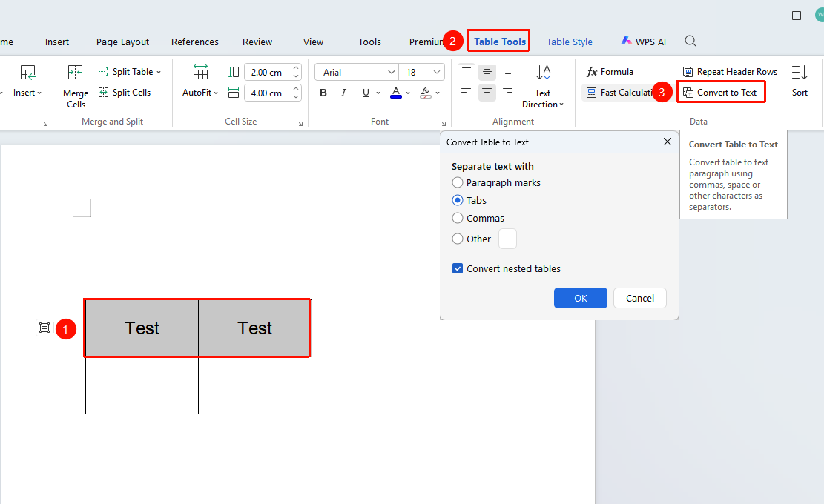Confirm the dialog with OK
The image size is (824, 504).
[x=581, y=298]
